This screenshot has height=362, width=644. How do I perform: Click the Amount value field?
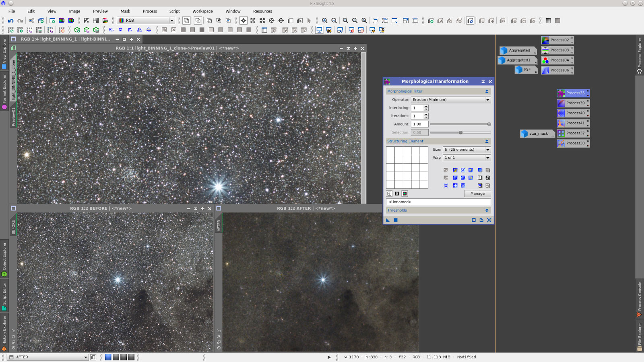[420, 124]
